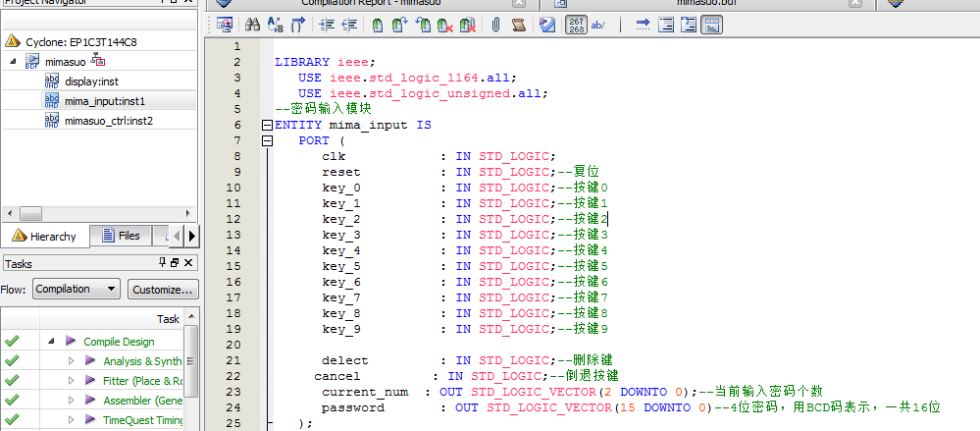Click the Customize... button
Image resolution: width=980 pixels, height=431 pixels.
[x=163, y=290]
